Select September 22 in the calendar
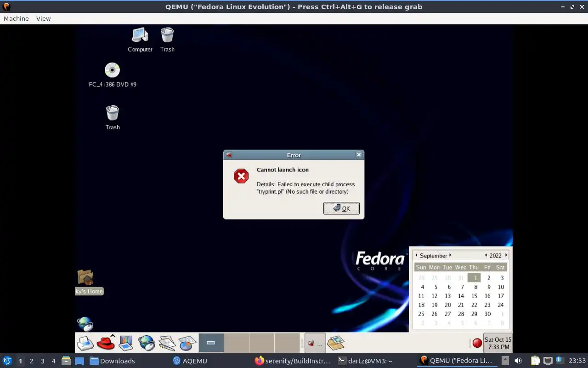This screenshot has width=588, height=368. click(x=474, y=305)
